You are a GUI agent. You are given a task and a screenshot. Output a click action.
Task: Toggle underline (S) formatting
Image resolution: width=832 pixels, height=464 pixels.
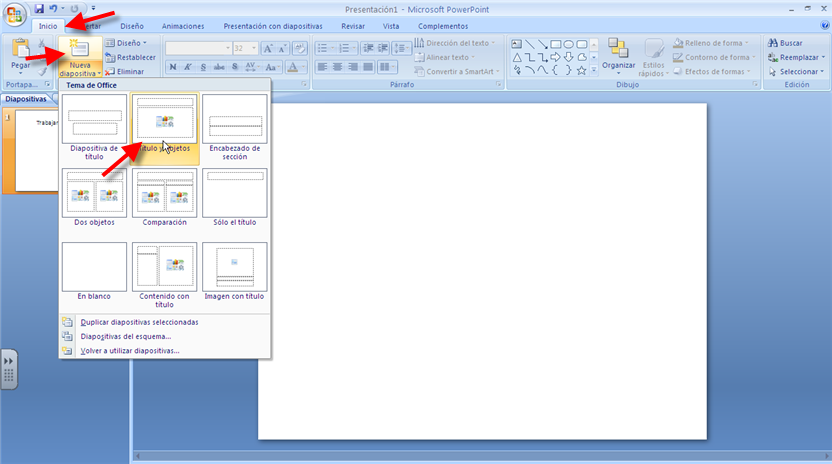(204, 67)
